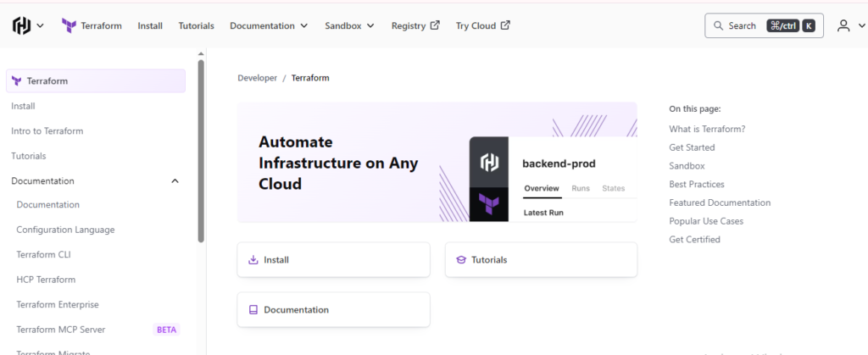The image size is (868, 355).
Task: Select Terraform item in the sidebar
Action: pyautogui.click(x=96, y=80)
